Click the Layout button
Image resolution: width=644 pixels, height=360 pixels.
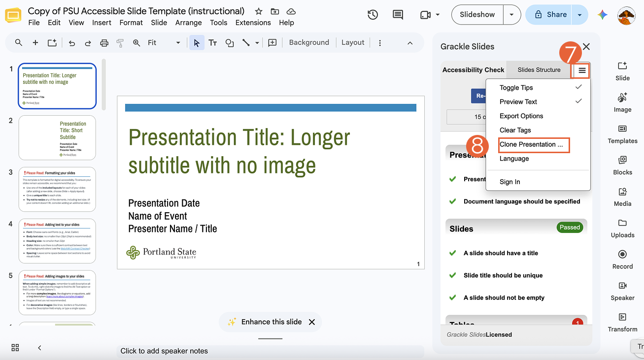pyautogui.click(x=353, y=43)
